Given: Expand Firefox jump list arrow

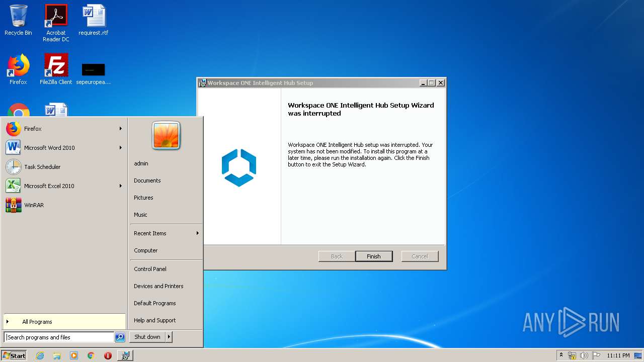Looking at the screenshot, I should [x=121, y=129].
